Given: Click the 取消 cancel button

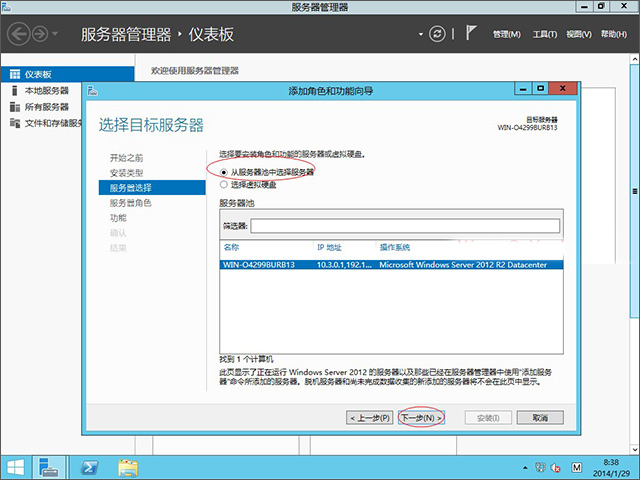Looking at the screenshot, I should (539, 416).
